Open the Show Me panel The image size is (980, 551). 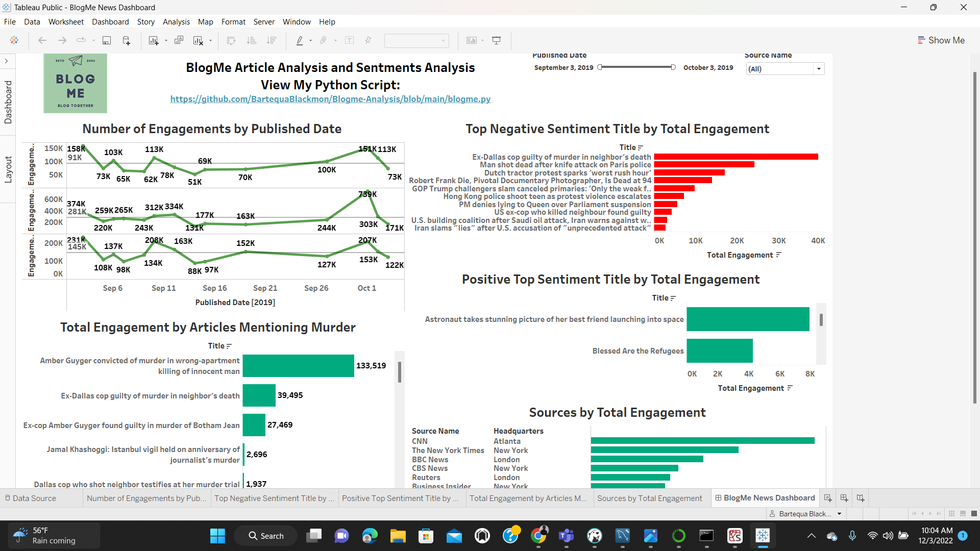942,40
